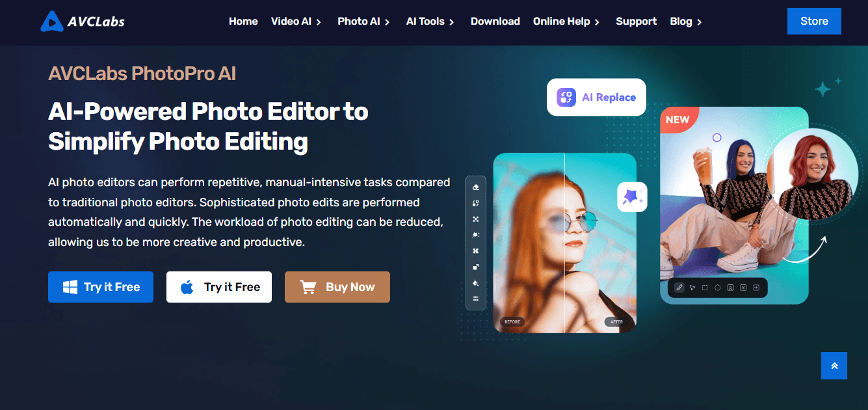Click the scroll-to-top arrow button
The width and height of the screenshot is (868, 410).
point(834,366)
